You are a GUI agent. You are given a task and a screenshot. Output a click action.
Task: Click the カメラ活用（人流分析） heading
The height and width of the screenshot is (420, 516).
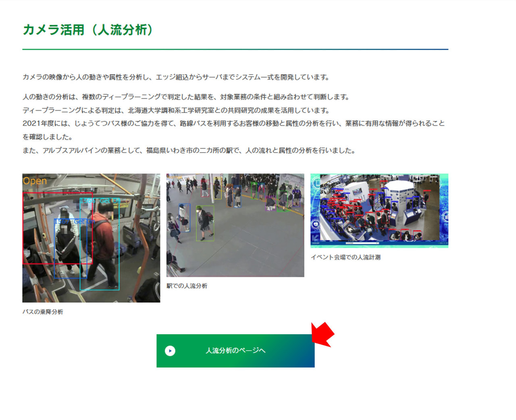click(88, 30)
